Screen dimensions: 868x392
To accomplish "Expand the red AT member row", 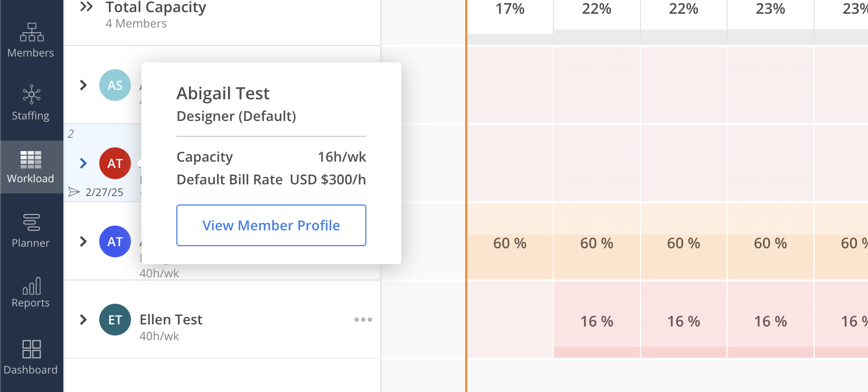I will 83,163.
